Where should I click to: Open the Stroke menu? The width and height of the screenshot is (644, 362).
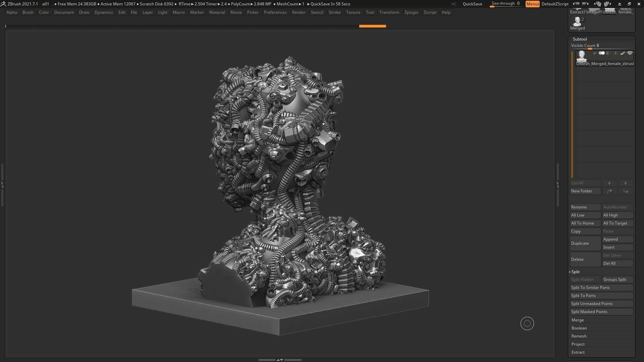click(x=334, y=12)
